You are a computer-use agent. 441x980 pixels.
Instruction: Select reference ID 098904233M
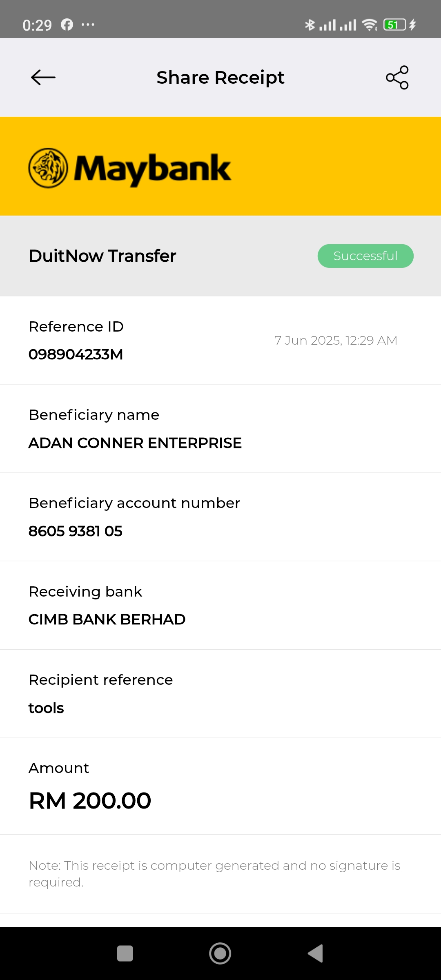point(76,354)
